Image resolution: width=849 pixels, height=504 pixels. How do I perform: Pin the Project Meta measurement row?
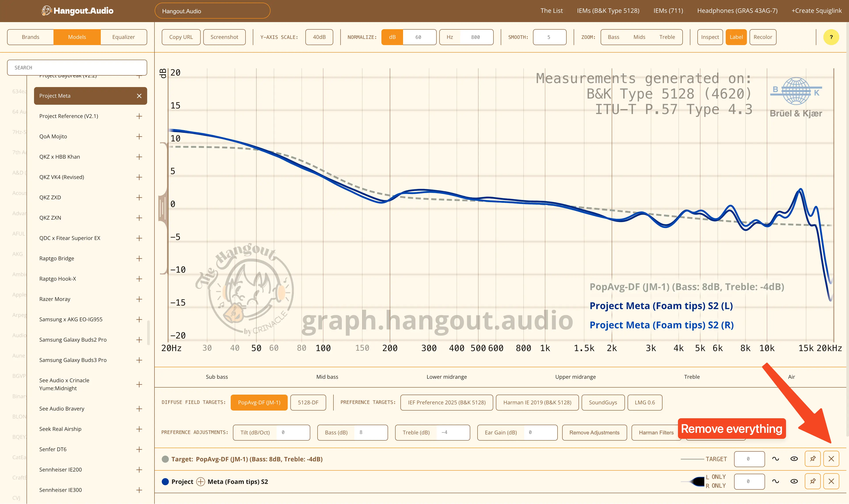tap(812, 481)
